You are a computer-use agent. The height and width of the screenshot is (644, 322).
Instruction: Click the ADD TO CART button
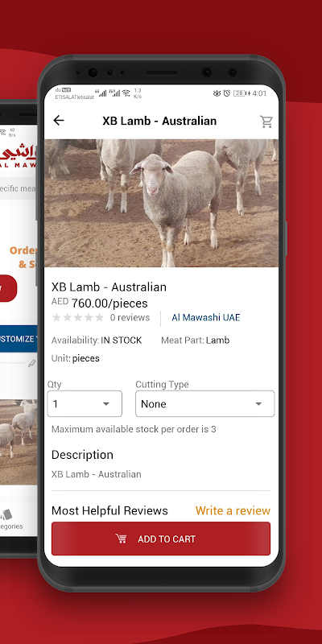coord(161,539)
